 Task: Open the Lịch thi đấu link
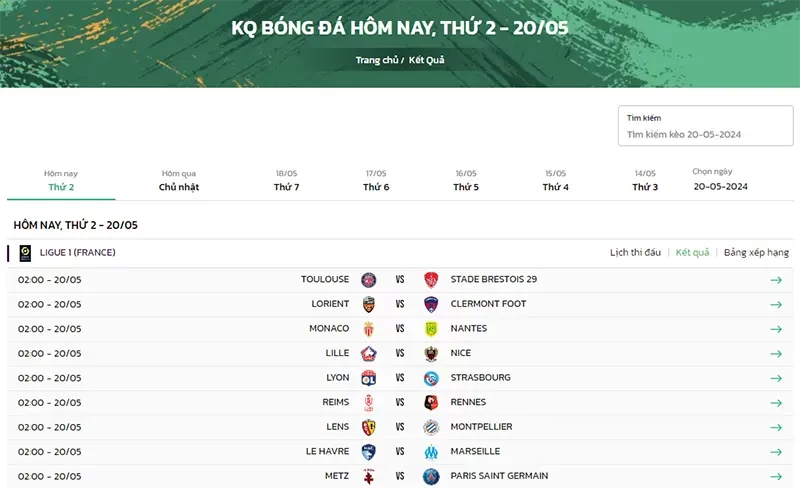click(635, 253)
